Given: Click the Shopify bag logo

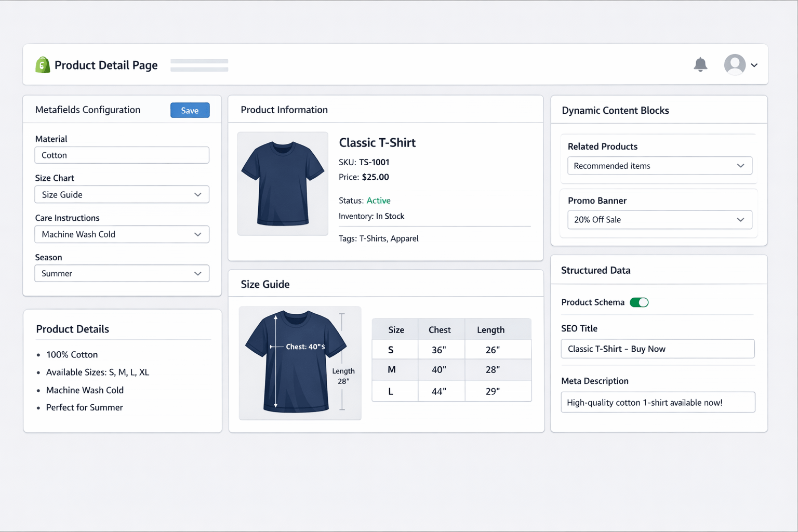Looking at the screenshot, I should click(x=42, y=64).
